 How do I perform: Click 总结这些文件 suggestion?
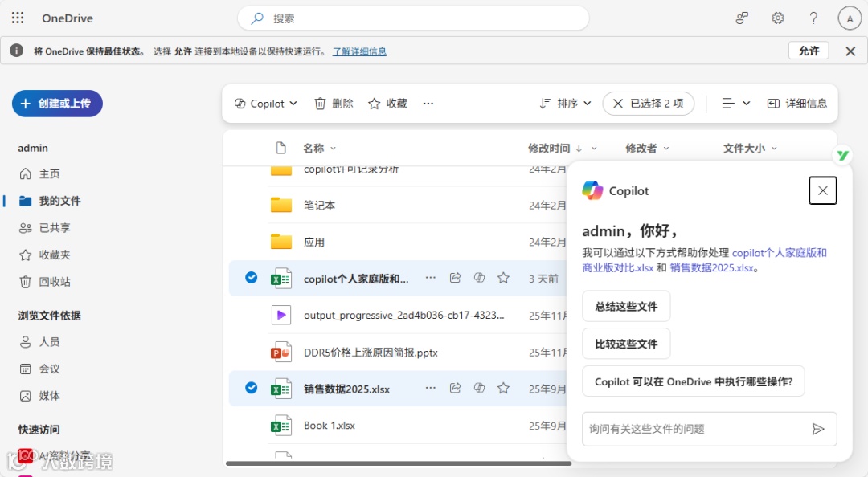coord(626,307)
